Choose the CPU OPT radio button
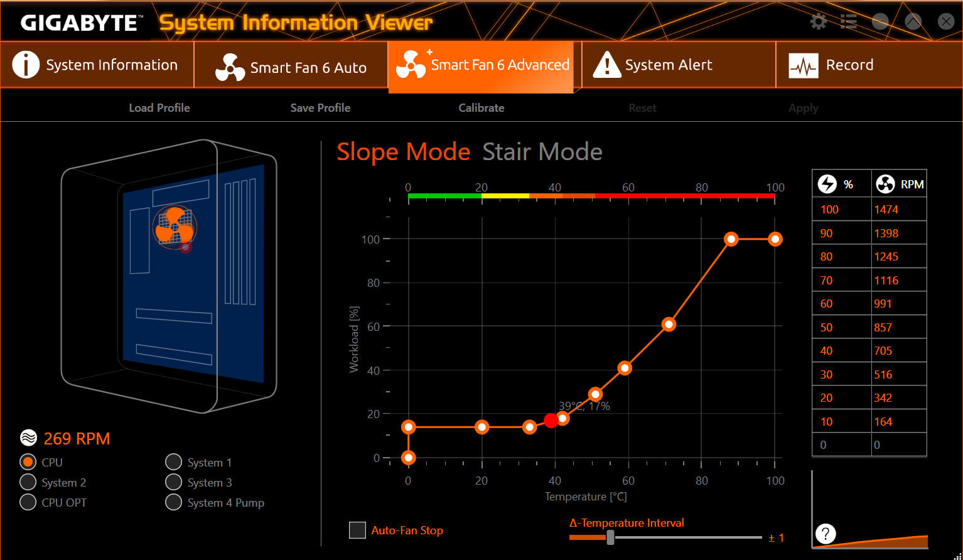This screenshot has width=963, height=560. coord(28,502)
